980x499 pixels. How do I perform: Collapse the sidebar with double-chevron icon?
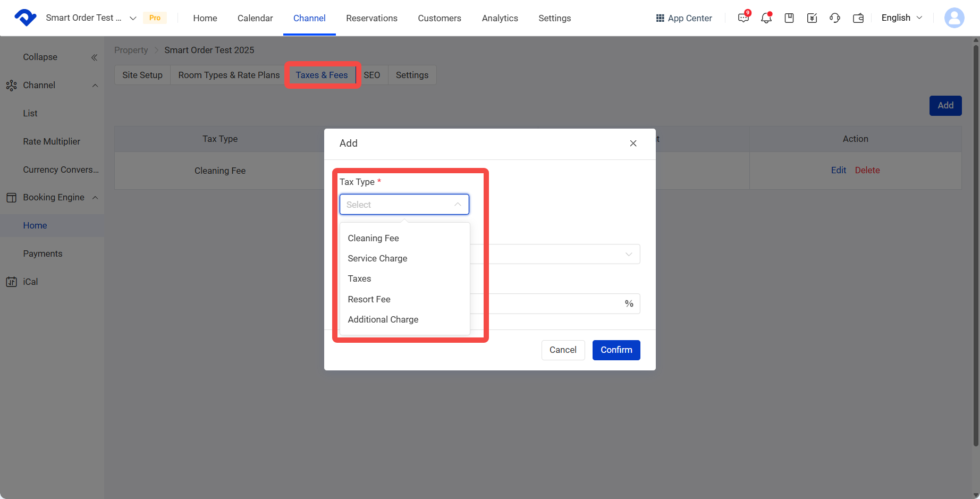click(94, 57)
